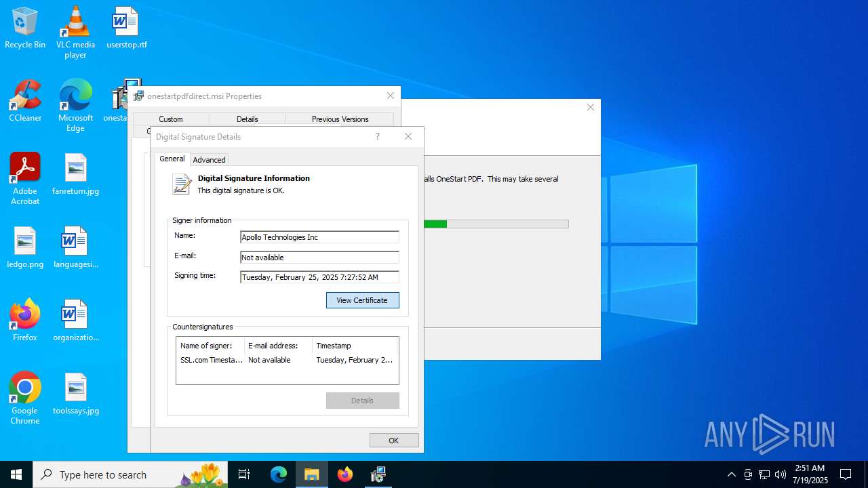Close the OneStart PDF installer window
Image resolution: width=868 pixels, height=488 pixels.
click(x=591, y=107)
